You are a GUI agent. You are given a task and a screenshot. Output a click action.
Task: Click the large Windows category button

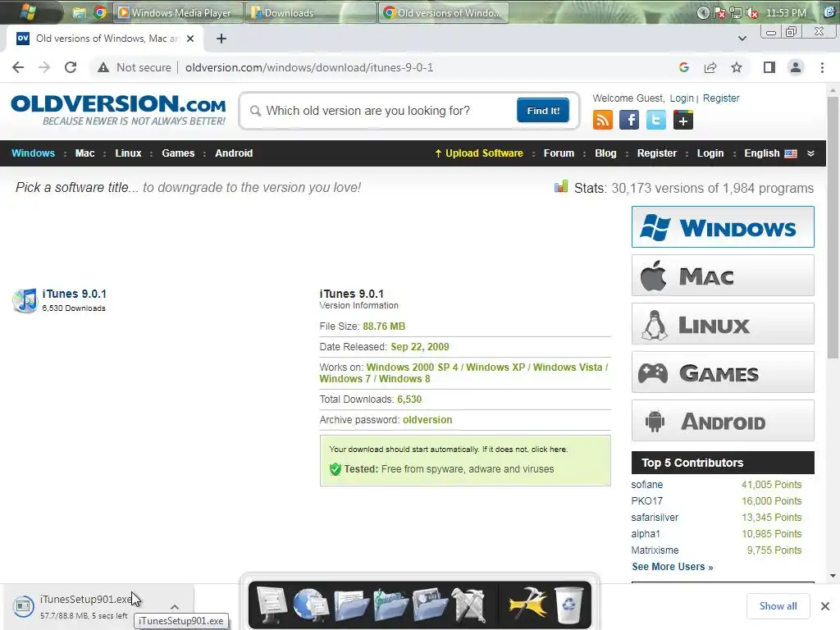[723, 227]
